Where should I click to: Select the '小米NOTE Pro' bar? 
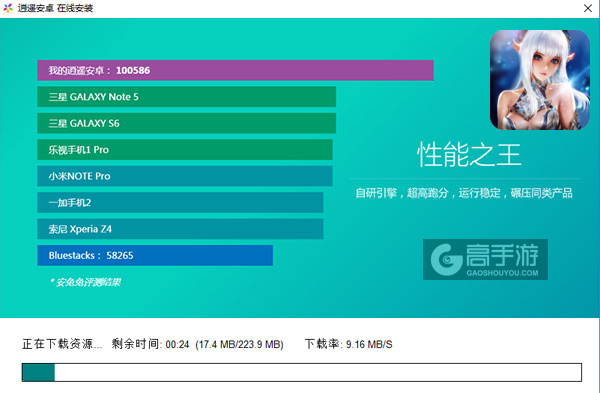[185, 176]
